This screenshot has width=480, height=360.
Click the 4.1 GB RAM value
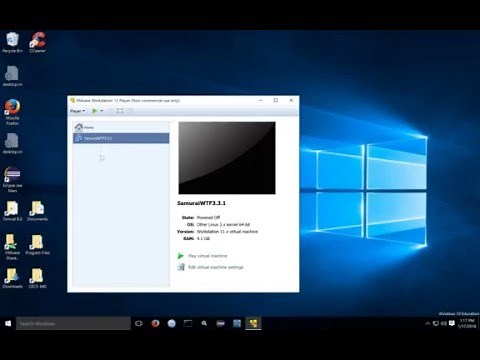(203, 238)
